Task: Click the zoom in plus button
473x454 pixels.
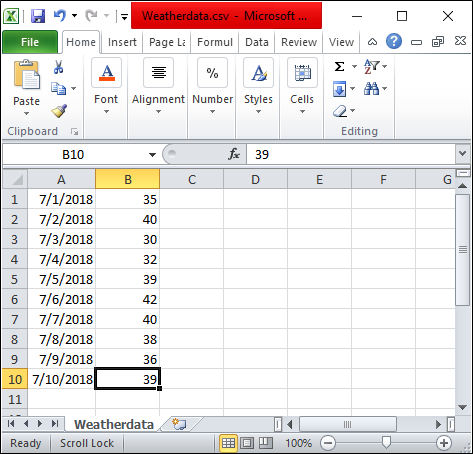Action: (x=444, y=443)
